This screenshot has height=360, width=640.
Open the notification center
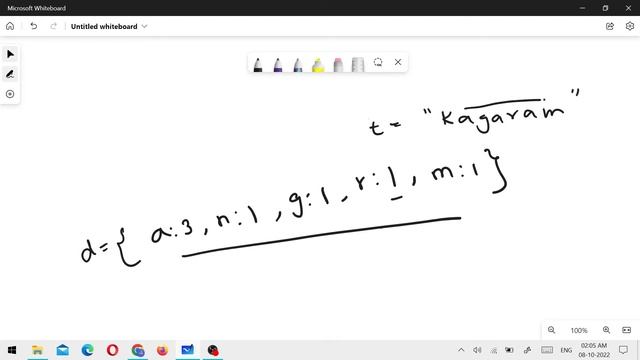623,350
